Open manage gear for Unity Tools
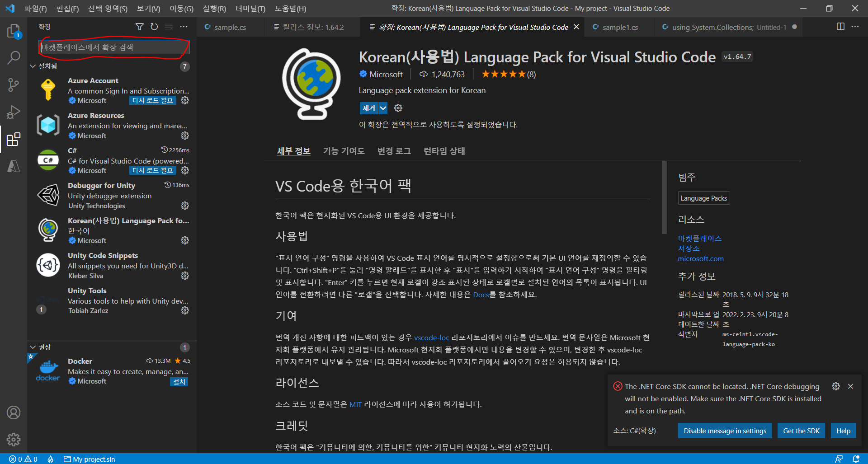The width and height of the screenshot is (868, 464). pyautogui.click(x=185, y=310)
